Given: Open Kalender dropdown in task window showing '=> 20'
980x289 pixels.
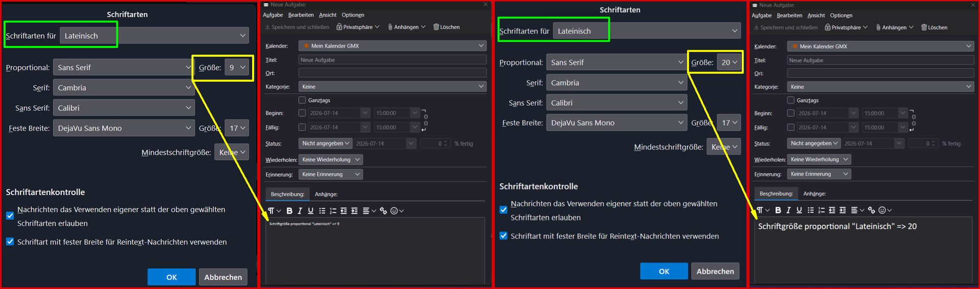Looking at the screenshot, I should coord(880,46).
